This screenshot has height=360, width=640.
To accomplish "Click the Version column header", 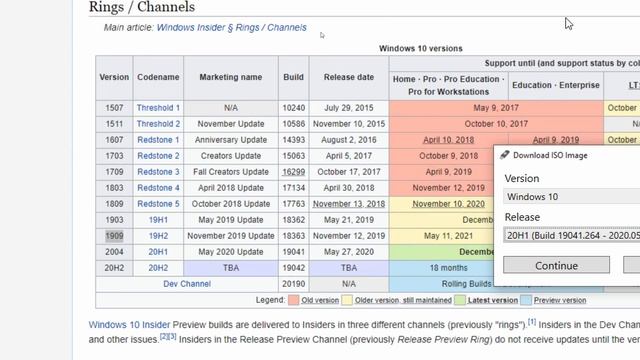I will tap(114, 77).
